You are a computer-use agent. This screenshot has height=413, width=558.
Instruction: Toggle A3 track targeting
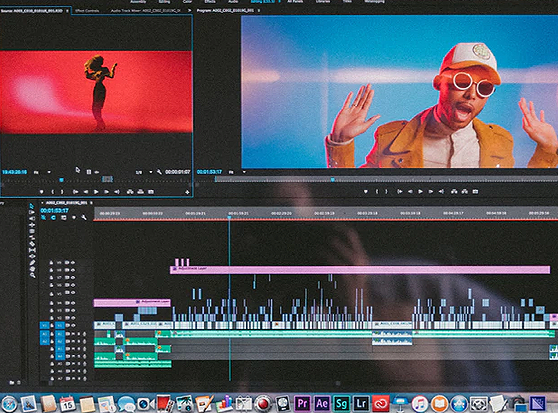coord(60,349)
